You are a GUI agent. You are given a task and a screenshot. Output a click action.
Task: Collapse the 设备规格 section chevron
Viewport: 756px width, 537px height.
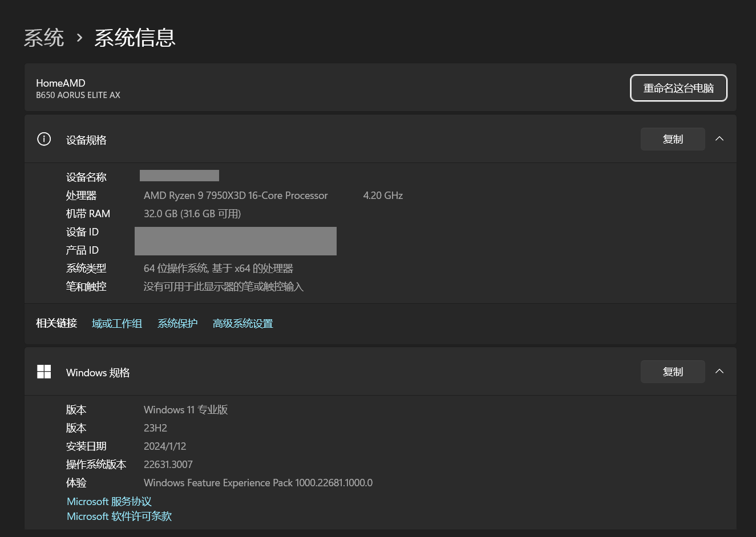pos(719,139)
